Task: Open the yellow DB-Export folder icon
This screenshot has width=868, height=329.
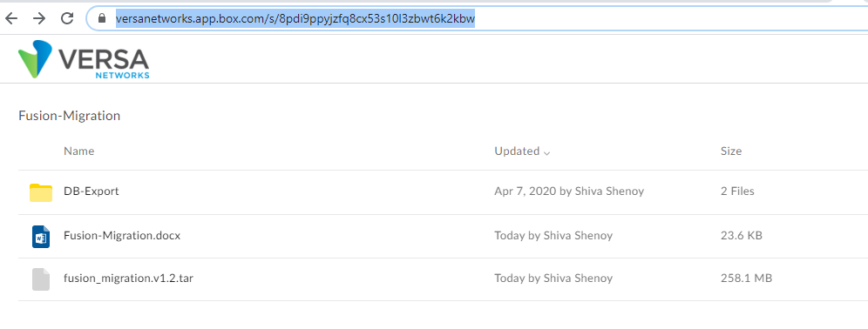Action: 41,192
